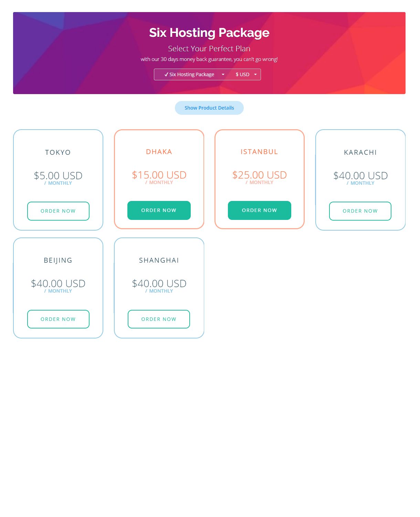
Task: Click the $15.00 USD Dhaka price
Action: pyautogui.click(x=159, y=175)
